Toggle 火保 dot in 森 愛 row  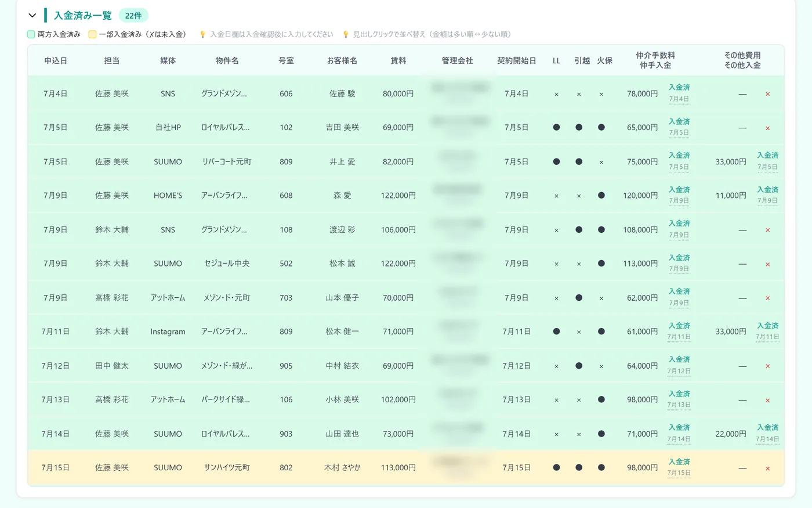click(x=601, y=195)
